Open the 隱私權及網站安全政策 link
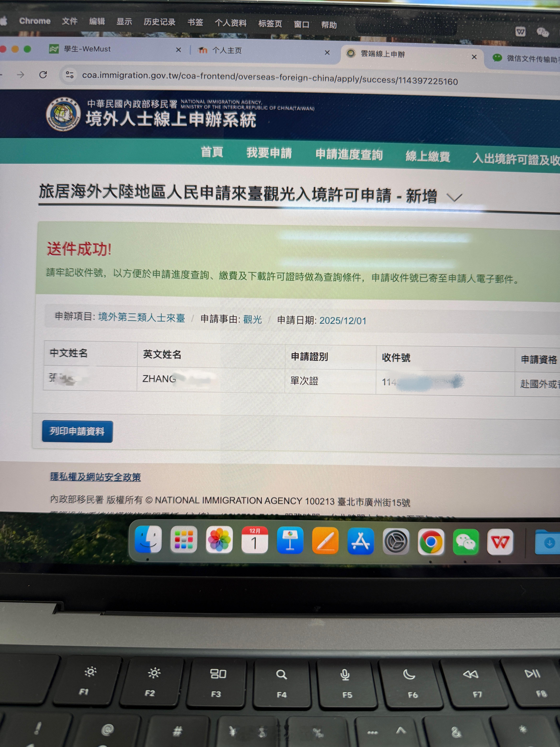Viewport: 560px width, 747px height. (96, 477)
